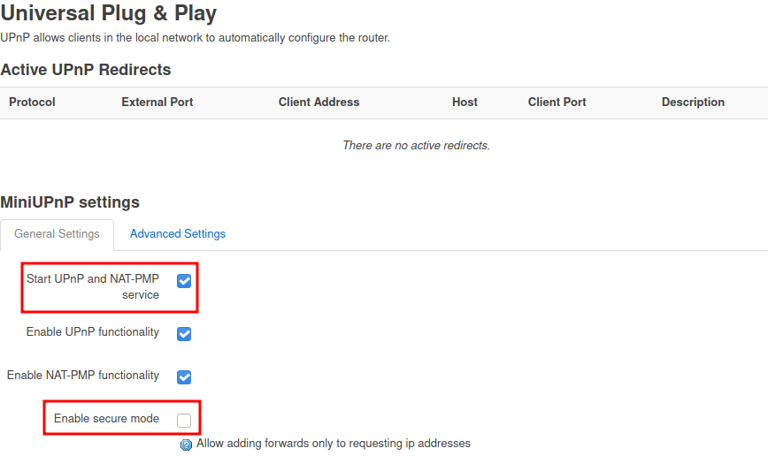768x456 pixels.
Task: Click the Protocol column header
Action: point(32,102)
